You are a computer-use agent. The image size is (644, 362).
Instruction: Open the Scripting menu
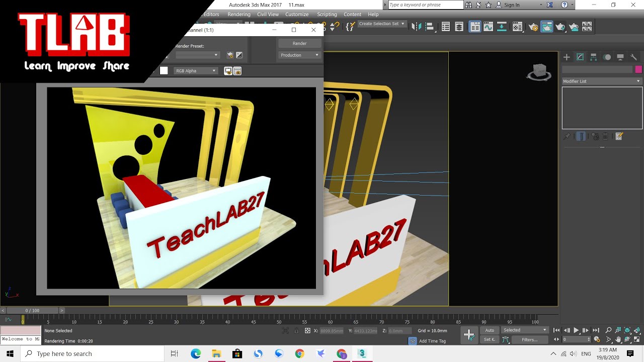327,15
